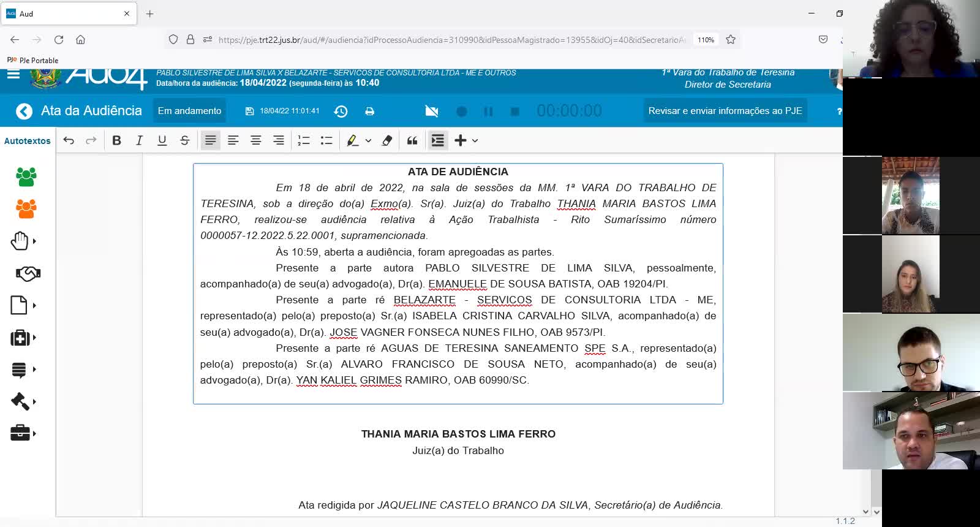Screen dimensions: 980x527
Task: Toggle bold formatting
Action: click(116, 140)
